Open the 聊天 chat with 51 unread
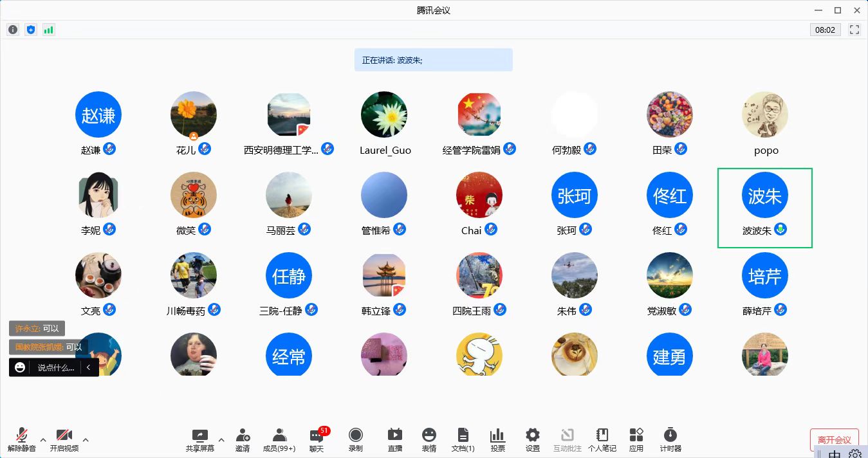Viewport: 868px width, 458px height. (317, 440)
